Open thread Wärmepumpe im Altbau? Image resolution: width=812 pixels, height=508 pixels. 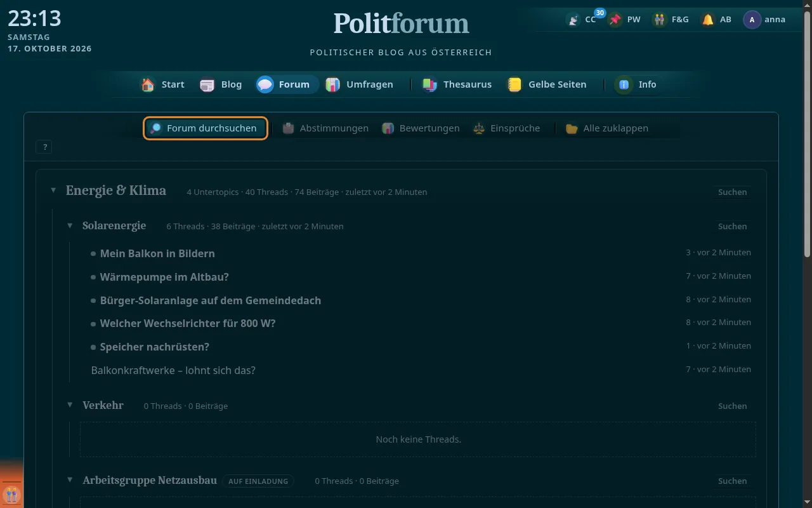[164, 277]
